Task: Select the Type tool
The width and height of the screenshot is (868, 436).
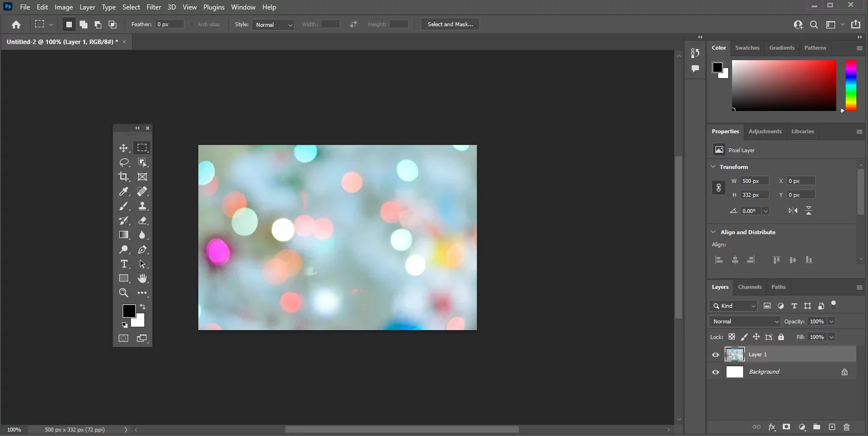Action: (x=123, y=264)
